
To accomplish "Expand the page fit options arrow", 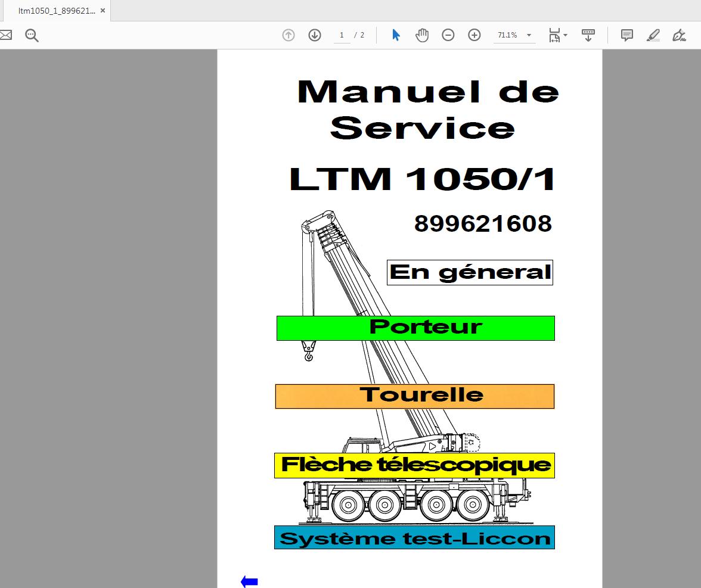I will pos(566,35).
